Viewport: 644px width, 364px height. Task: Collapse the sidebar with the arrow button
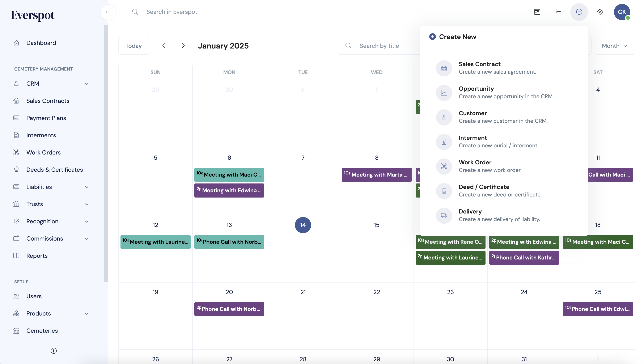108,12
